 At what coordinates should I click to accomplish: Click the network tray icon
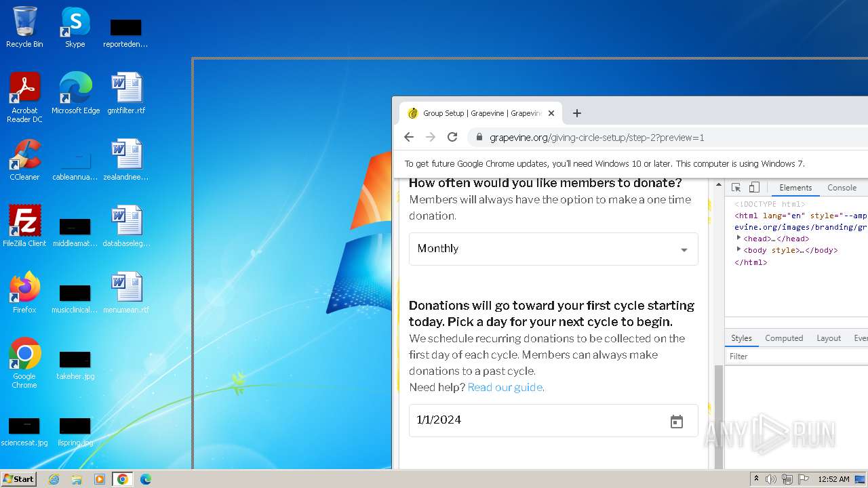point(787,479)
